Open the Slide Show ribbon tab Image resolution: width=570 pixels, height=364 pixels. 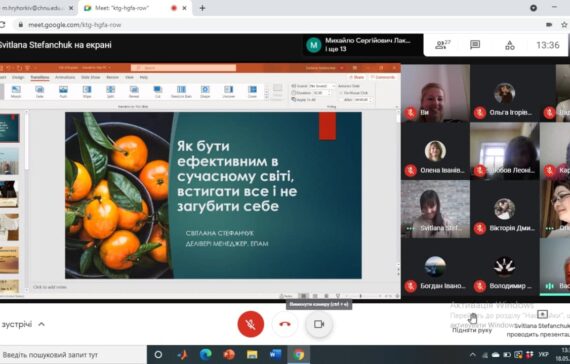90,77
